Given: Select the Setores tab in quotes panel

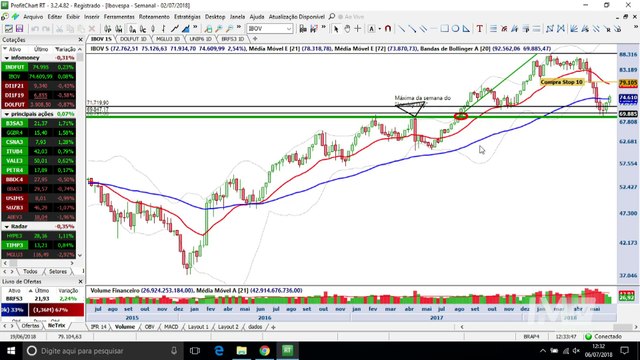Looking at the screenshot, I should tap(58, 271).
